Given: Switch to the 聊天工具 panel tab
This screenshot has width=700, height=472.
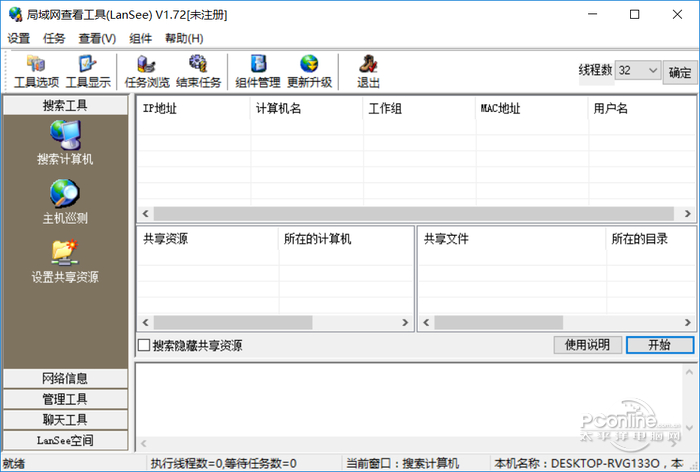Looking at the screenshot, I should point(65,419).
